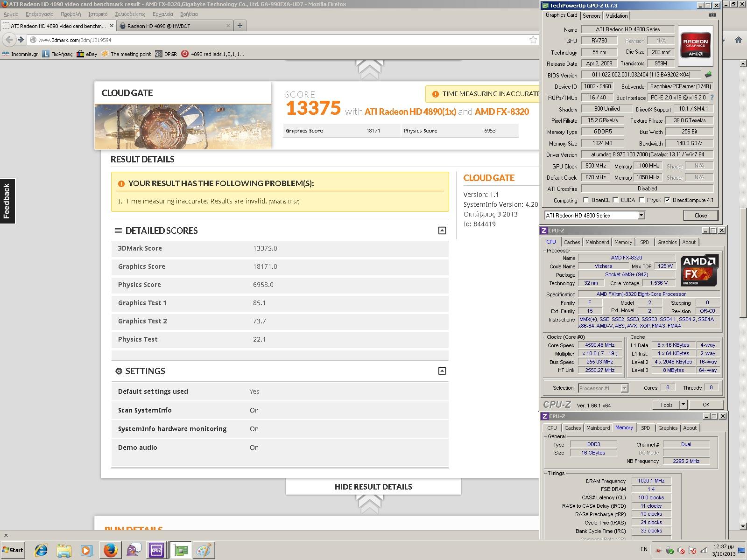Image resolution: width=747 pixels, height=560 pixels.
Task: Click the AMD FX logo in CPU-Z
Action: (x=699, y=270)
